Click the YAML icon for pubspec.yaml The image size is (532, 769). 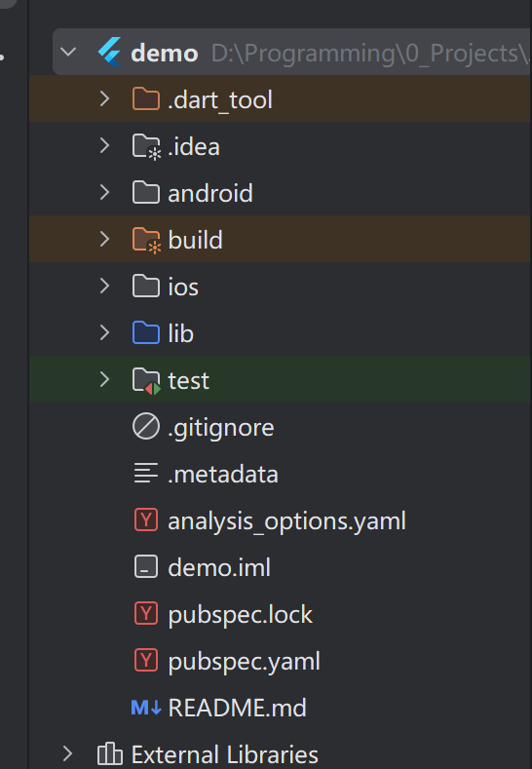pyautogui.click(x=146, y=660)
